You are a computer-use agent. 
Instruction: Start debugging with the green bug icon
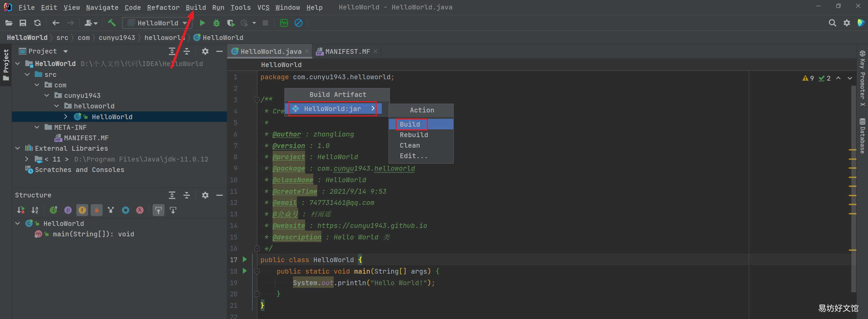pos(216,23)
